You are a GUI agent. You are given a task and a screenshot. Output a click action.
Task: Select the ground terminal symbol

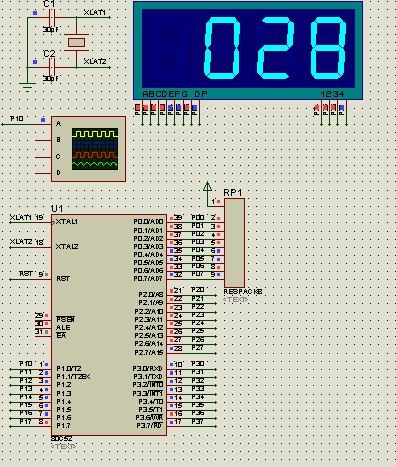27,87
